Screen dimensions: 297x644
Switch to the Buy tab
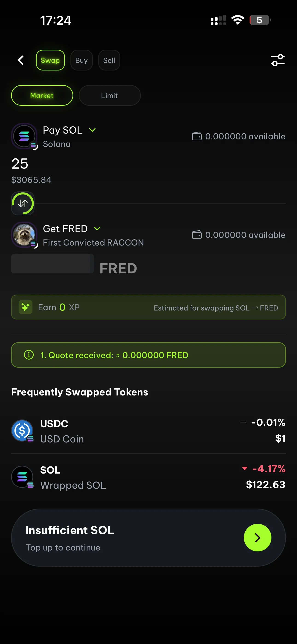point(82,60)
